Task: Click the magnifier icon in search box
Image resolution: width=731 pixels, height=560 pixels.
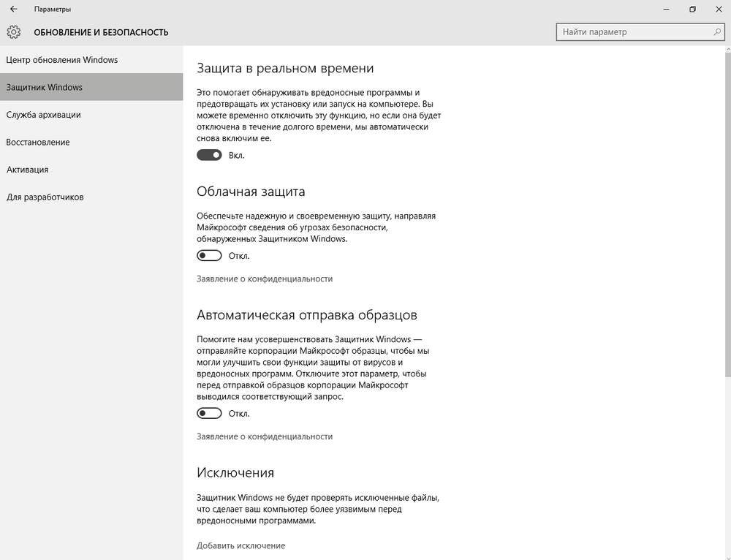Action: [x=717, y=32]
